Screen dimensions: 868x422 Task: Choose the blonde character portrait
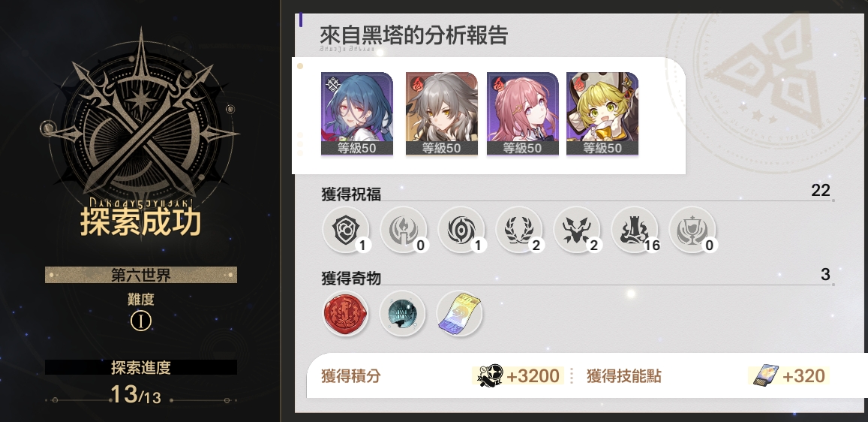pos(602,113)
